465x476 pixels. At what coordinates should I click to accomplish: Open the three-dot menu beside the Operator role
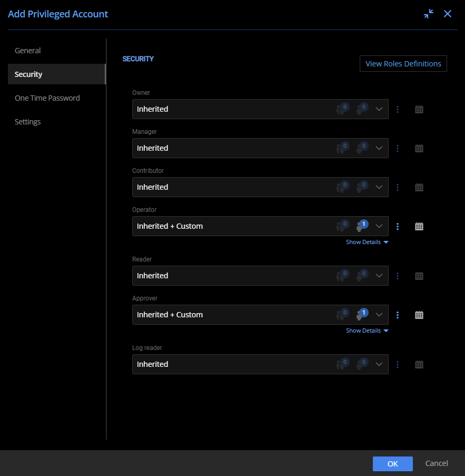coord(398,226)
